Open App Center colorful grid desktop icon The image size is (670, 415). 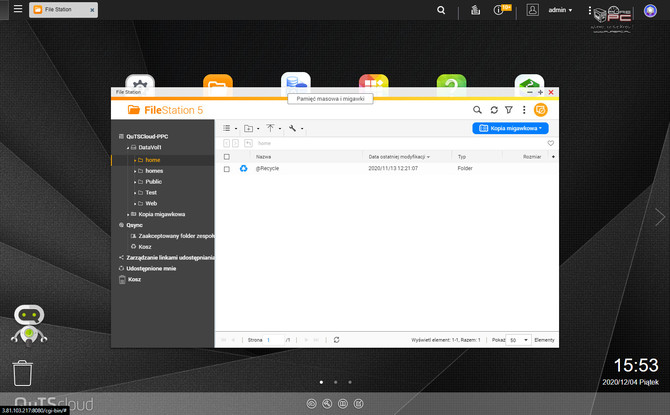pyautogui.click(x=373, y=82)
